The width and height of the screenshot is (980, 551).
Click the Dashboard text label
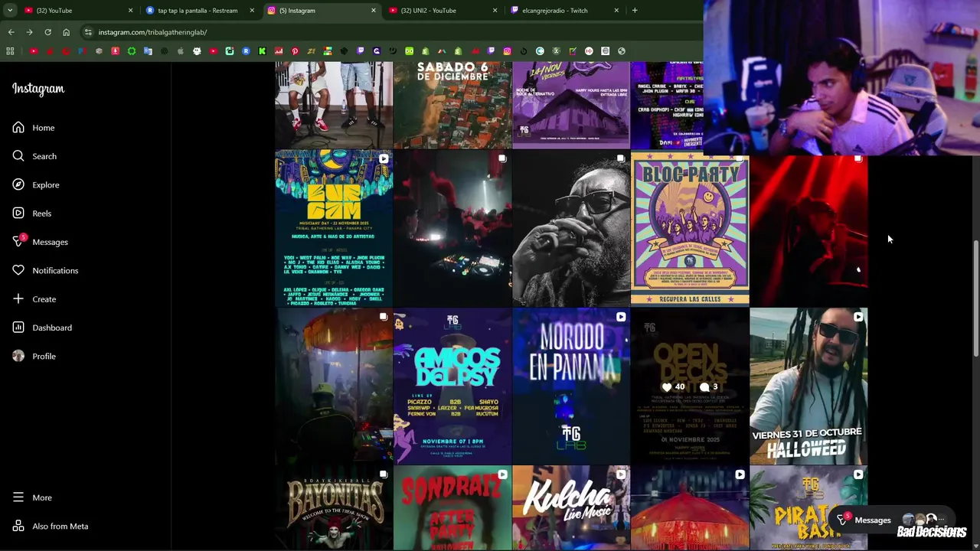(x=52, y=328)
